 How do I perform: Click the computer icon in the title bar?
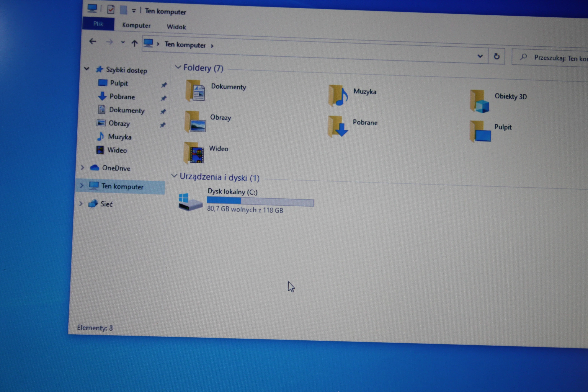pyautogui.click(x=92, y=8)
